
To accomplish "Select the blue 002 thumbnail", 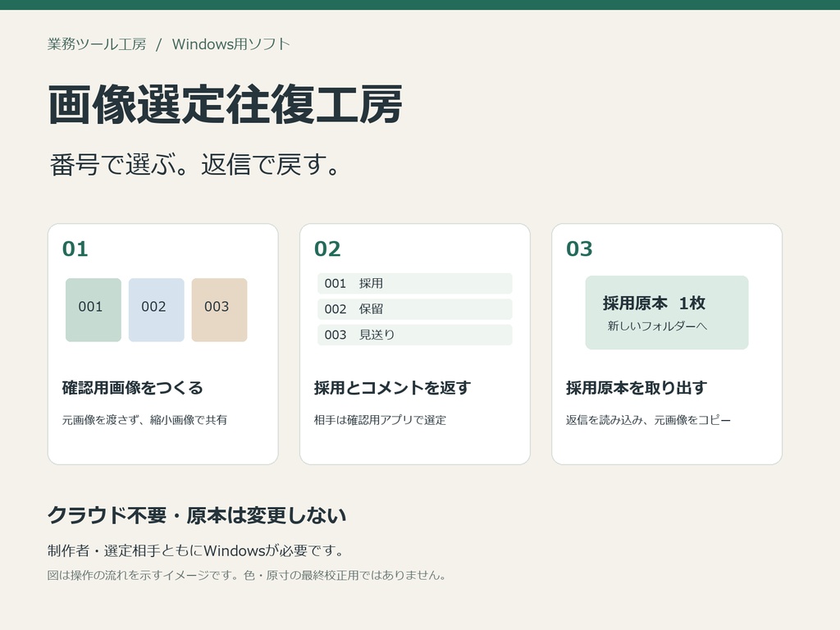I will click(157, 309).
